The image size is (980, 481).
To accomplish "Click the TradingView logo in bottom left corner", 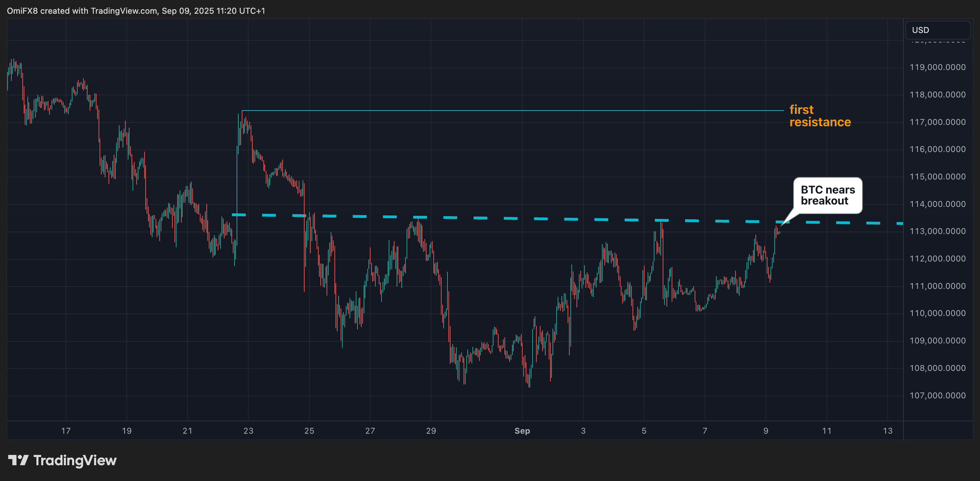I will tap(62, 460).
